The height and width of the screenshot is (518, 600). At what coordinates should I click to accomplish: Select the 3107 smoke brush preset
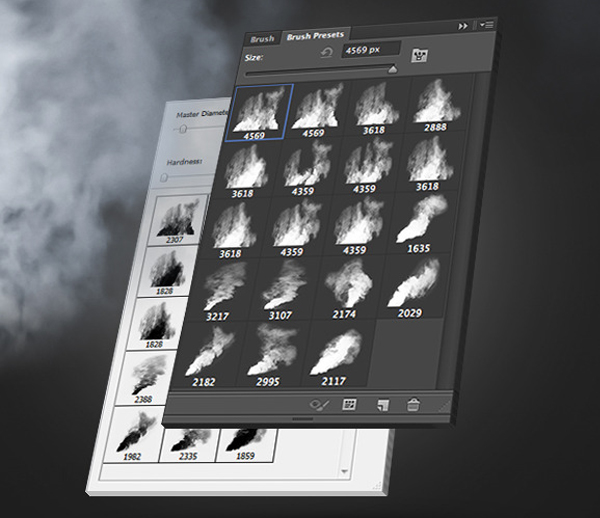(x=284, y=290)
